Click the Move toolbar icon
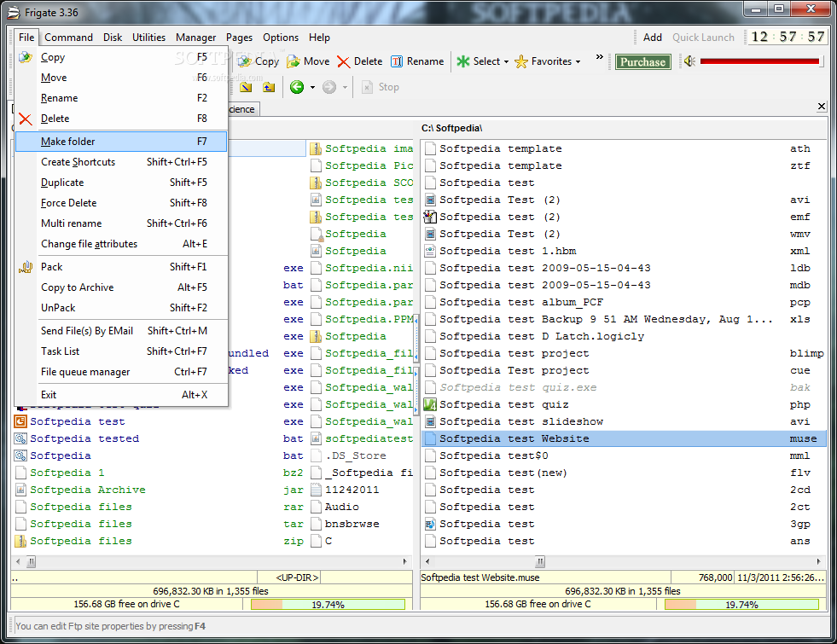Screen dimensions: 837x644 click(293, 61)
